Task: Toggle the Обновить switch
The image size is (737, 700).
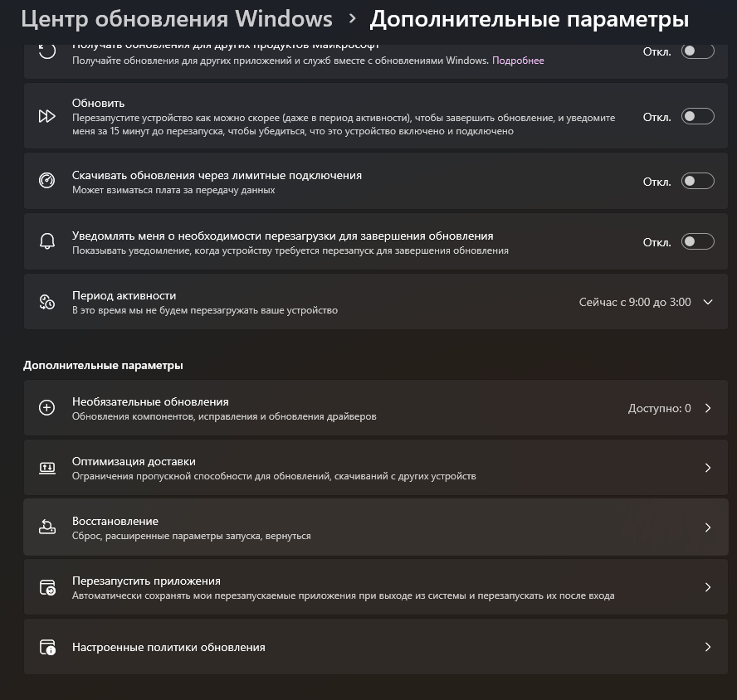Action: point(697,116)
